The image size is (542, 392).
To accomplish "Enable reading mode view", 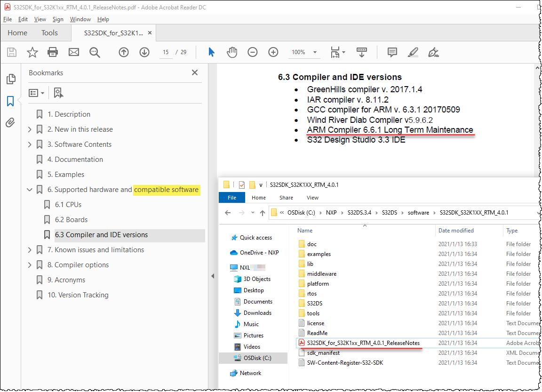I will (x=361, y=52).
